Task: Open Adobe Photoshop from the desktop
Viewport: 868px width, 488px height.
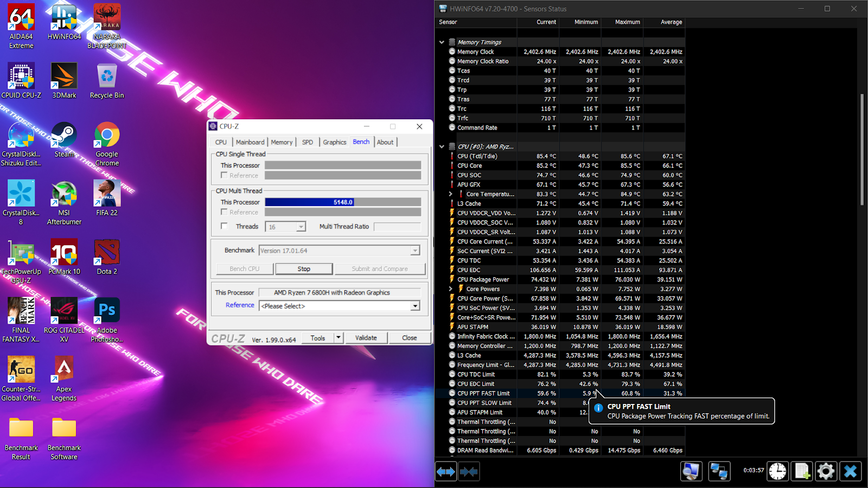Action: [x=107, y=320]
